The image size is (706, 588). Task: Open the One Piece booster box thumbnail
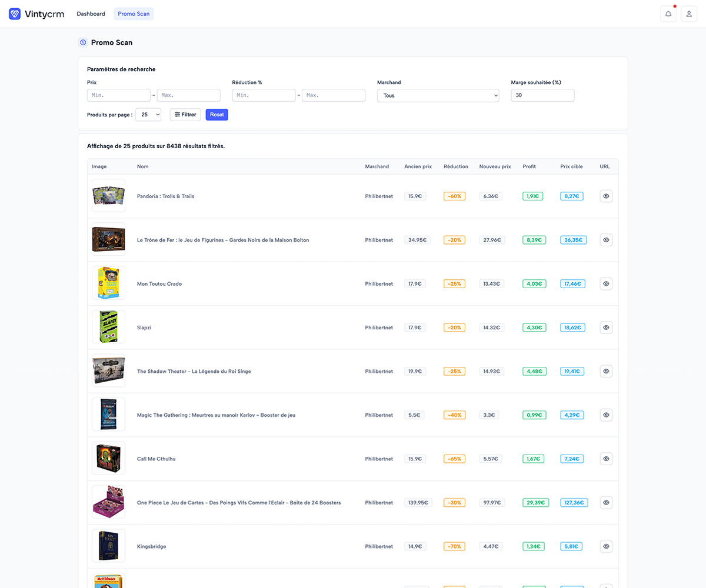pyautogui.click(x=108, y=503)
